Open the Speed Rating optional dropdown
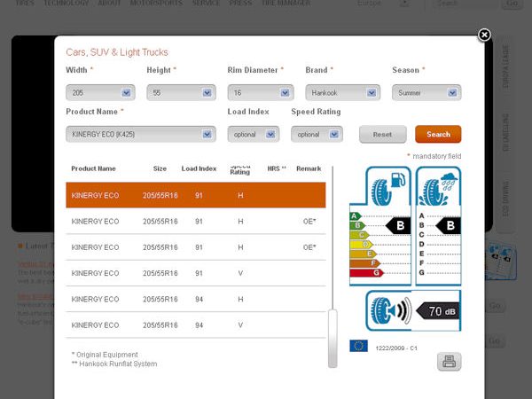 pos(317,135)
